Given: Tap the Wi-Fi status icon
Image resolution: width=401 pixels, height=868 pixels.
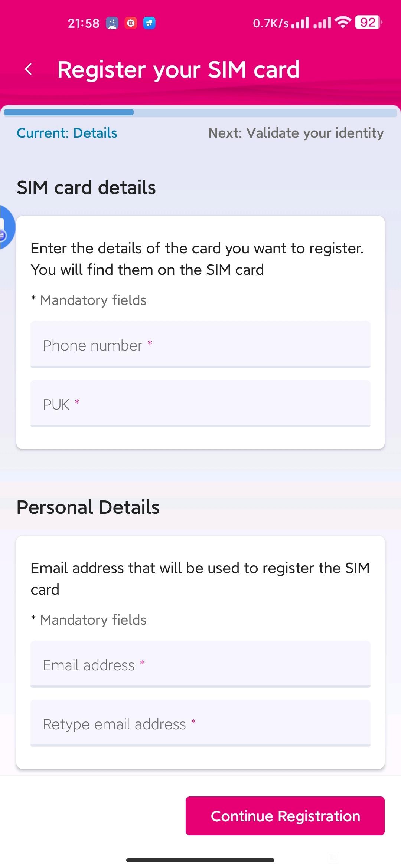Looking at the screenshot, I should click(x=343, y=23).
